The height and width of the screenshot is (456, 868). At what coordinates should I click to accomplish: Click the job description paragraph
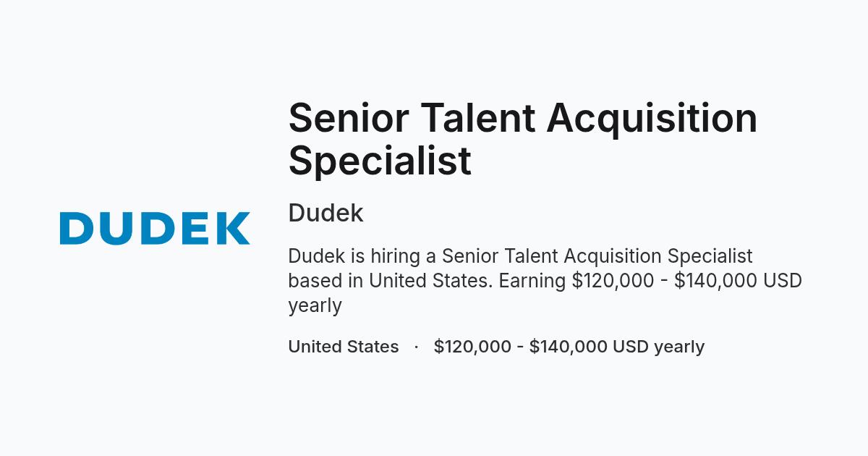click(545, 280)
